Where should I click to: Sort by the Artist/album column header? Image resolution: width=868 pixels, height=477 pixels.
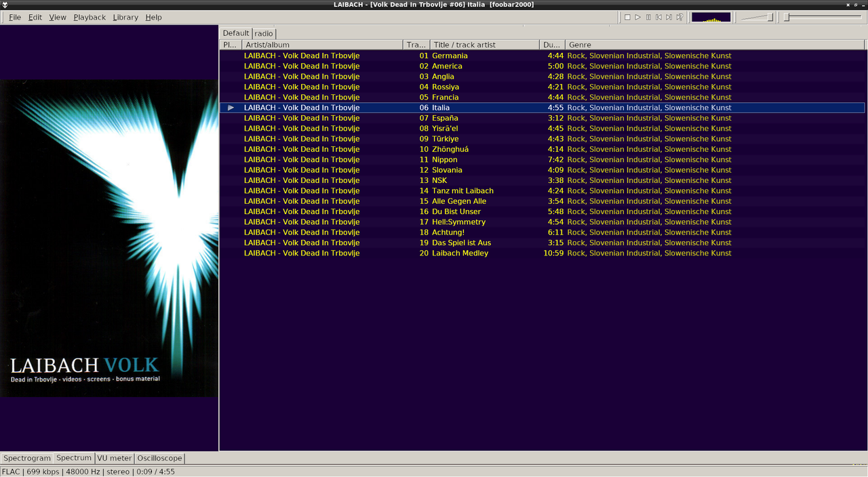pos(322,45)
